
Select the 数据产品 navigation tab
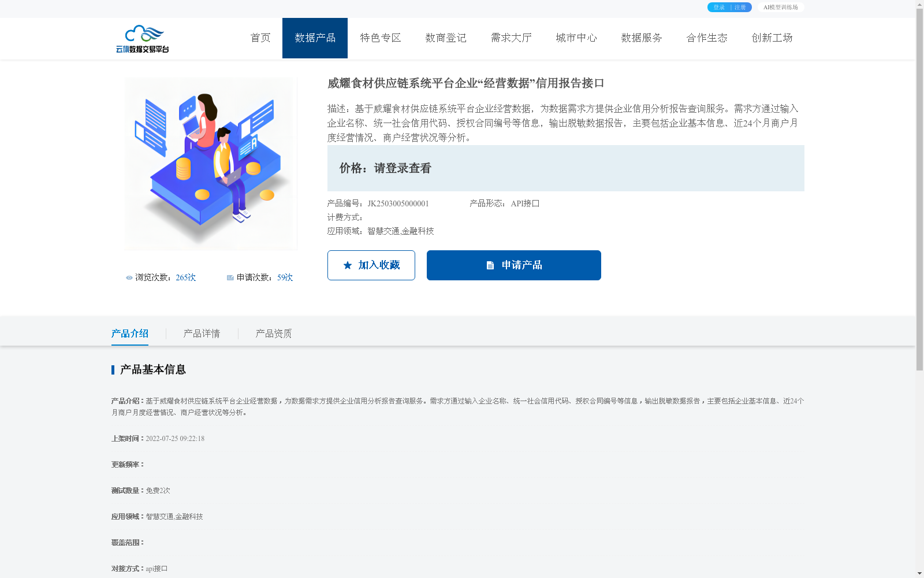tap(315, 38)
